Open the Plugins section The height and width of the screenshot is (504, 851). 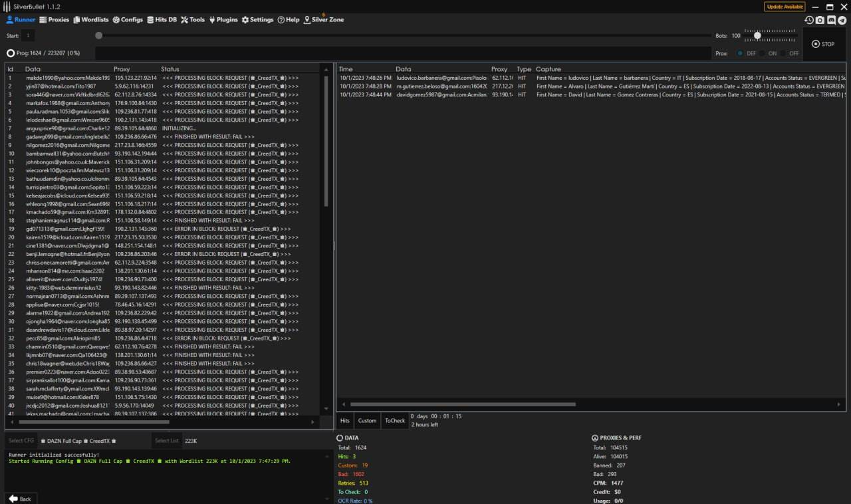[x=223, y=20]
